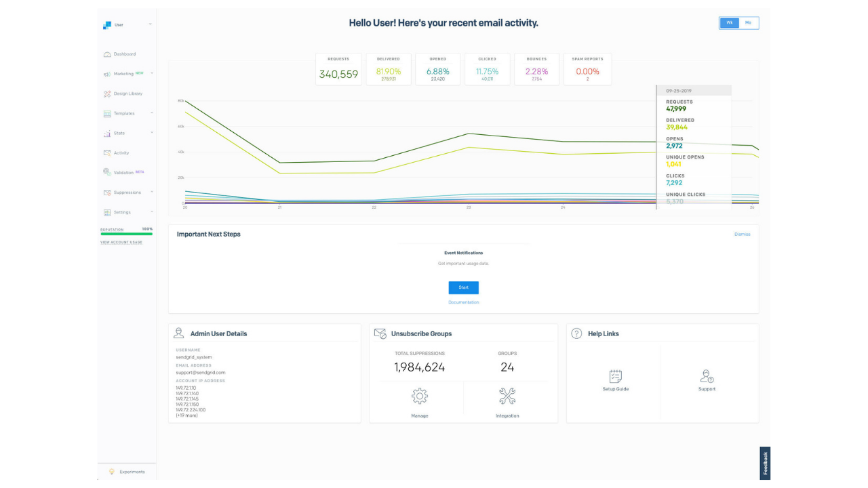Open Design Library icon
868x488 pixels.
pyautogui.click(x=107, y=94)
